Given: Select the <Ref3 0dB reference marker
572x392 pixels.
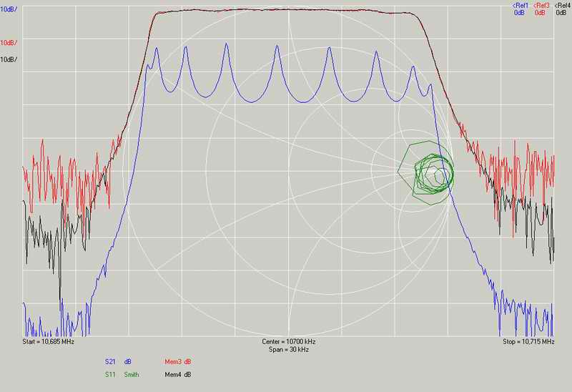Looking at the screenshot, I should (x=541, y=9).
